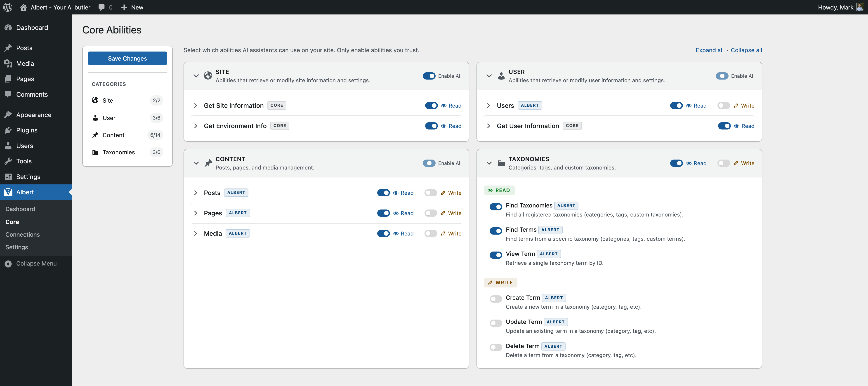
Task: Expand the Get Site Information row
Action: click(x=196, y=106)
